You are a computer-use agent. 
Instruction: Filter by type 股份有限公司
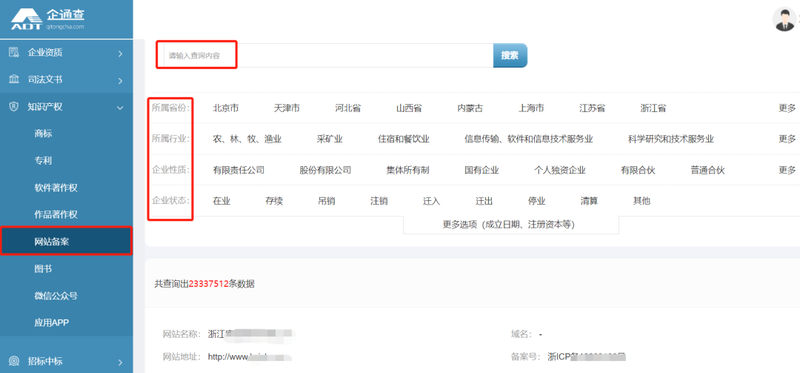326,170
